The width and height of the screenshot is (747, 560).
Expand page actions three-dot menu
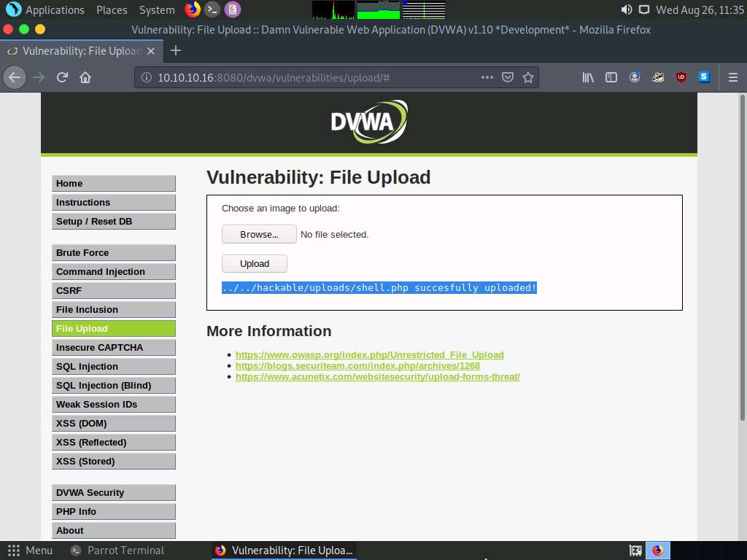coord(487,77)
